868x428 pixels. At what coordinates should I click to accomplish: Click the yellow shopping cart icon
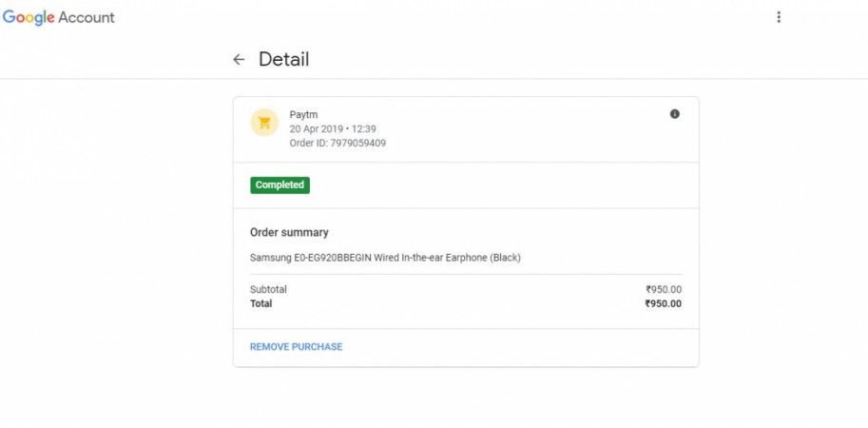(264, 123)
